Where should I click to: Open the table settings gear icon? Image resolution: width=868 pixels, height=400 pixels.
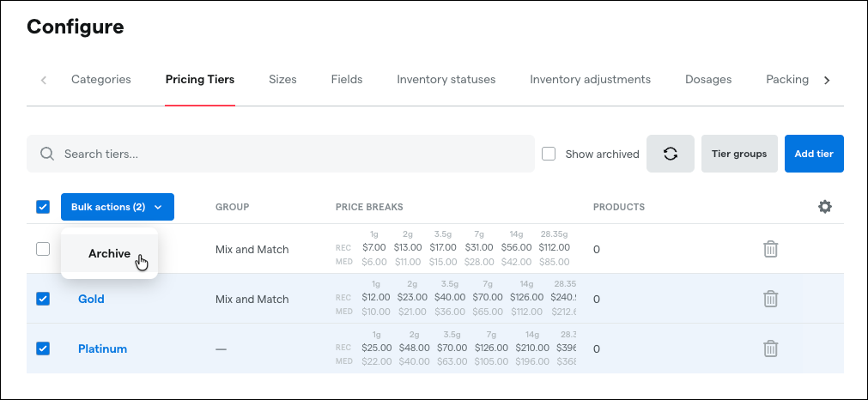coord(825,207)
